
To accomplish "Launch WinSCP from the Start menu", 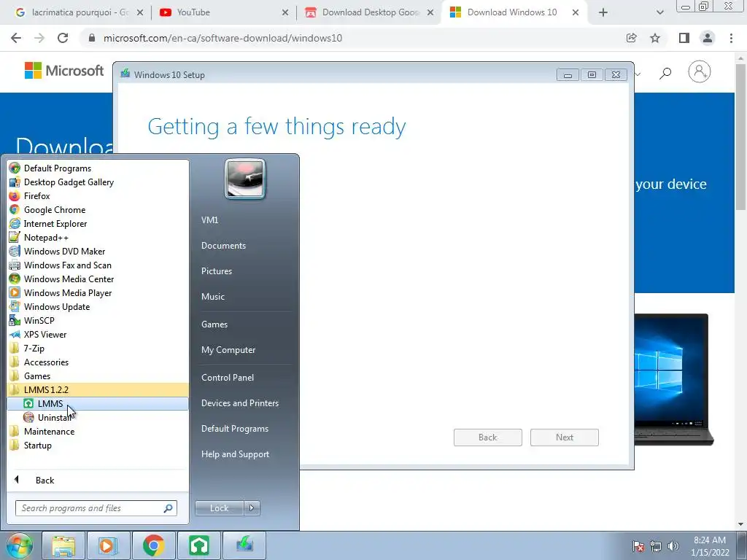I will [x=39, y=321].
